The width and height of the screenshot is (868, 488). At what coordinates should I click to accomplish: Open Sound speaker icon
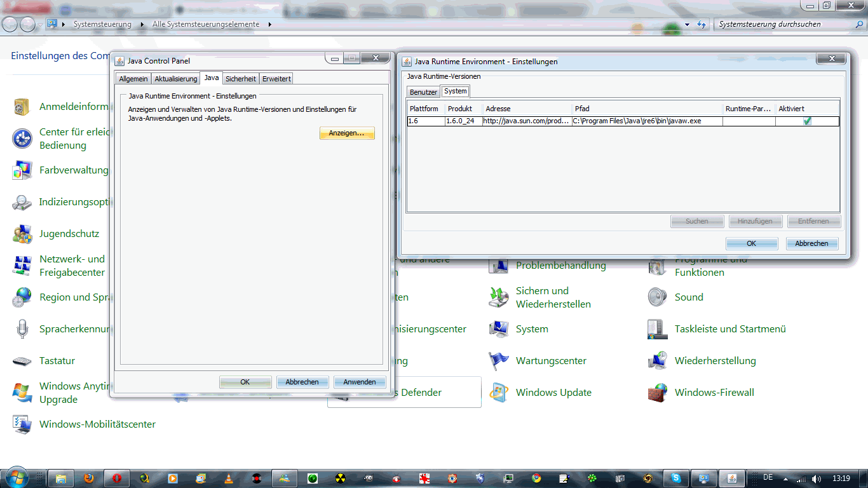pyautogui.click(x=658, y=297)
